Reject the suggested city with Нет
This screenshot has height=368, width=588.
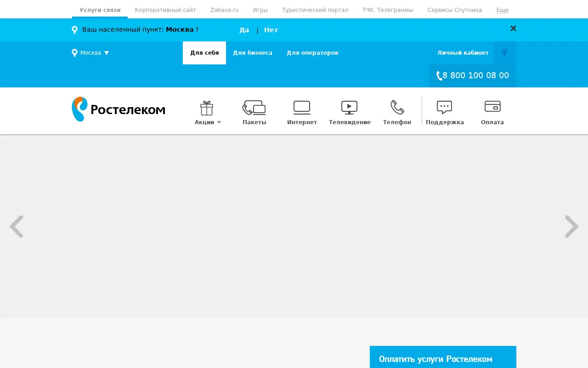[271, 30]
